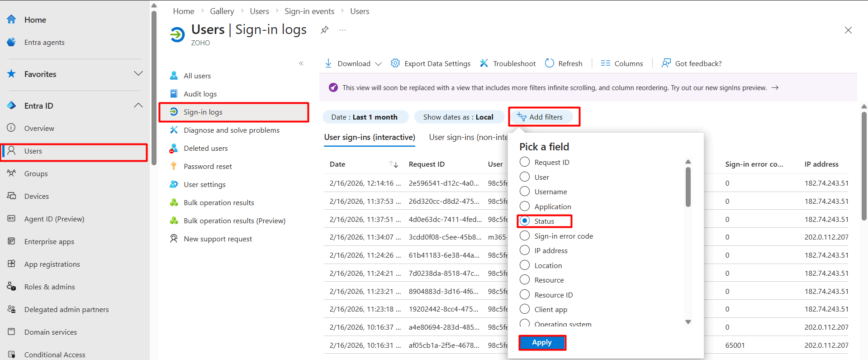Screen dimensions: 868x360
Task: Click the Audit logs book icon
Action: [174, 94]
